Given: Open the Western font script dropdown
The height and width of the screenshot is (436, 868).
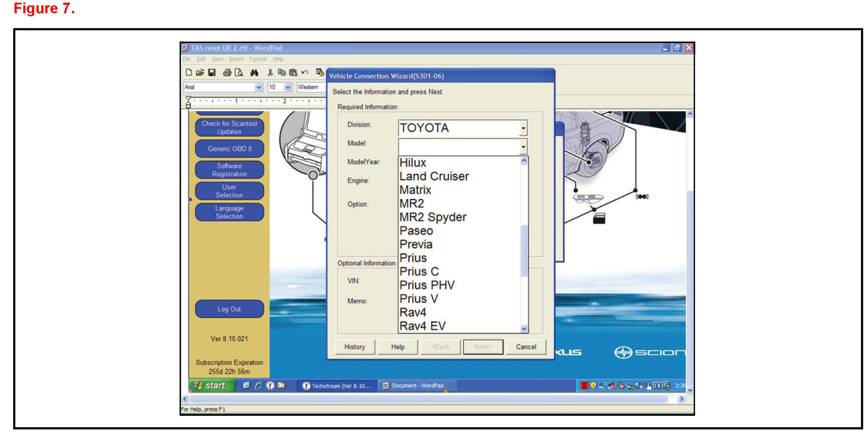Looking at the screenshot, I should click(x=311, y=87).
